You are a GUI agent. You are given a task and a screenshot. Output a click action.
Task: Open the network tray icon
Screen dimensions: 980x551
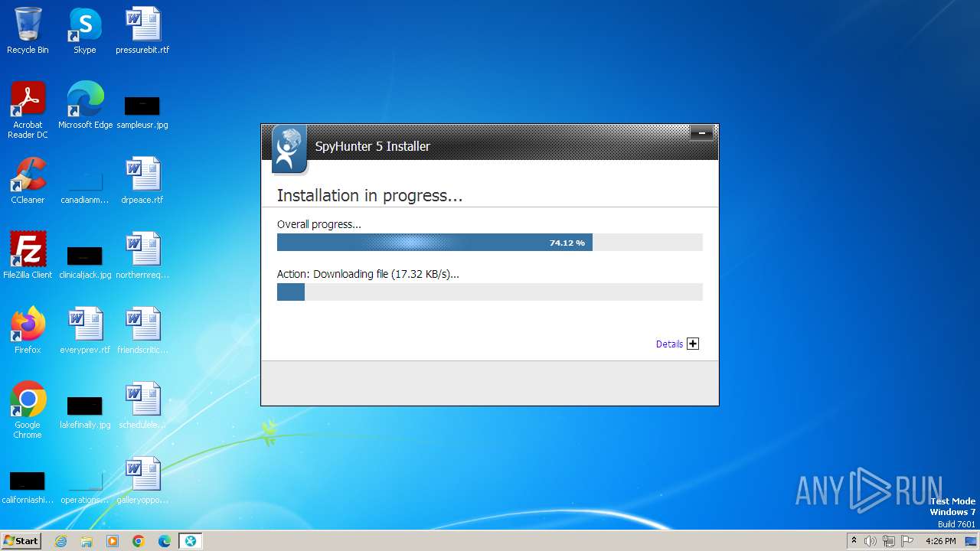[x=889, y=541]
